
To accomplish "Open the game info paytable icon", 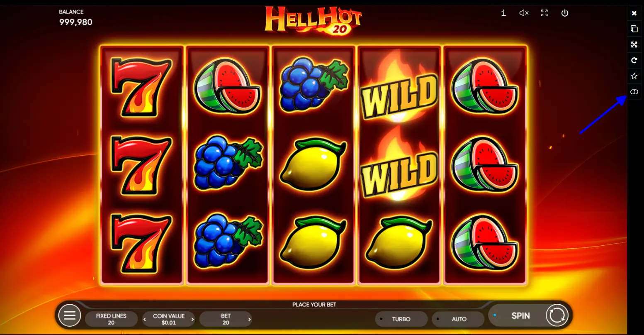I will [x=503, y=13].
